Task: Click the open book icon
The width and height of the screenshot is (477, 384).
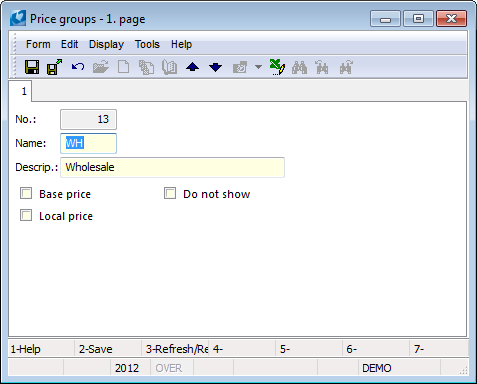Action: coord(169,67)
